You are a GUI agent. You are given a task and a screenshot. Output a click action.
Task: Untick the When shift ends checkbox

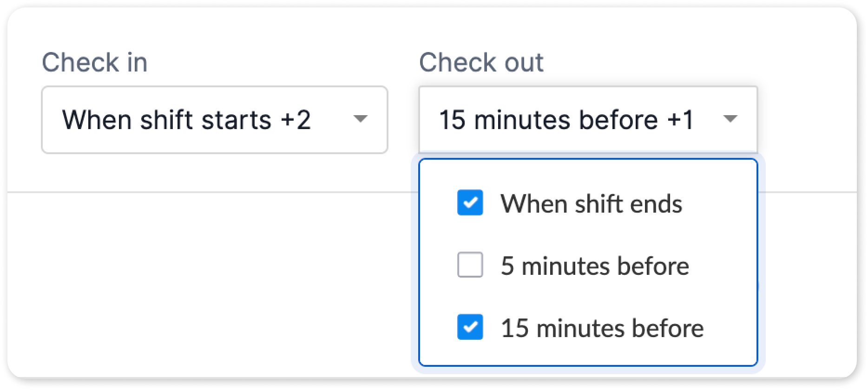click(x=470, y=203)
